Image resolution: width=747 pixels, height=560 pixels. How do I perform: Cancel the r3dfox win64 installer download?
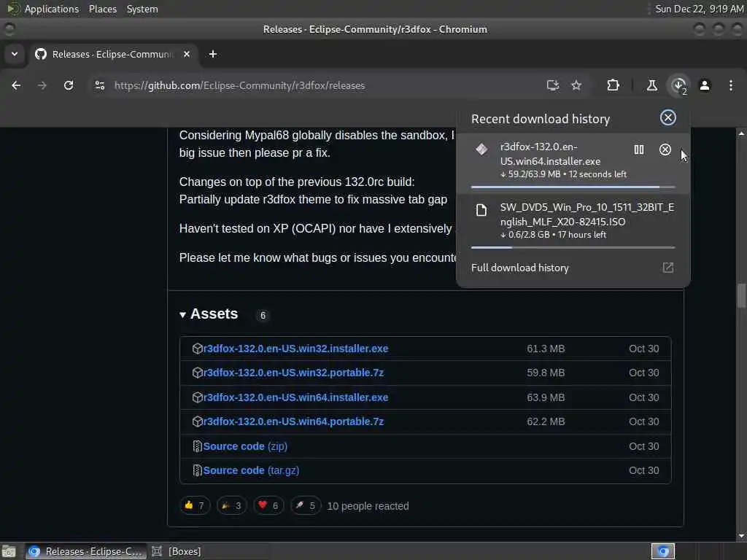coord(665,149)
